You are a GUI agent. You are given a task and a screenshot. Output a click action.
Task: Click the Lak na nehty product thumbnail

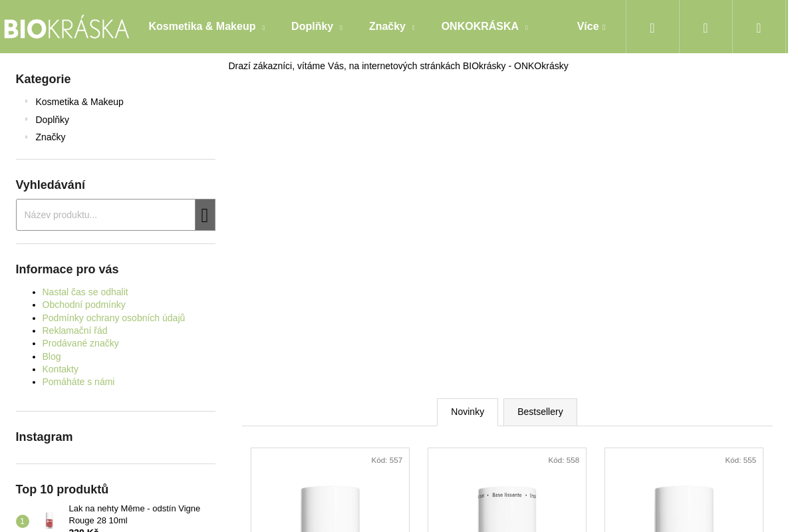click(49, 520)
